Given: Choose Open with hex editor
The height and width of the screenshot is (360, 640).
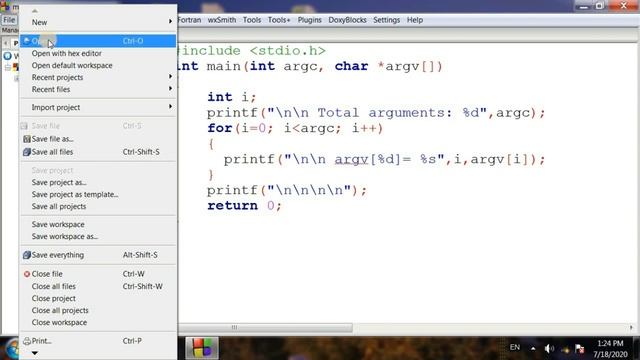Looking at the screenshot, I should [98, 53].
